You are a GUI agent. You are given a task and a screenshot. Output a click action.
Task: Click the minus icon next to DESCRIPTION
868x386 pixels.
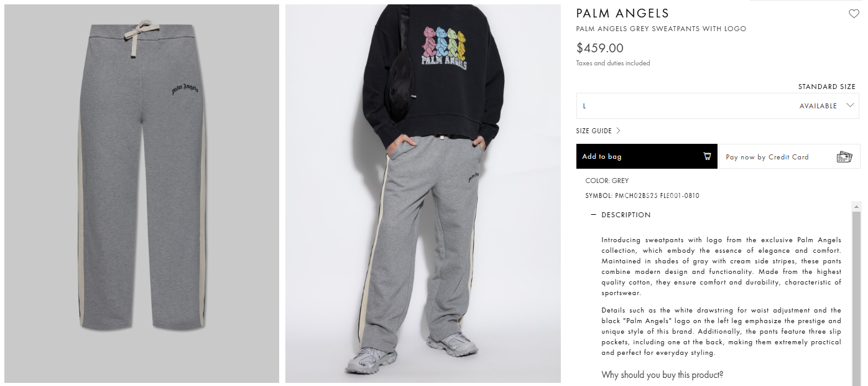(594, 215)
